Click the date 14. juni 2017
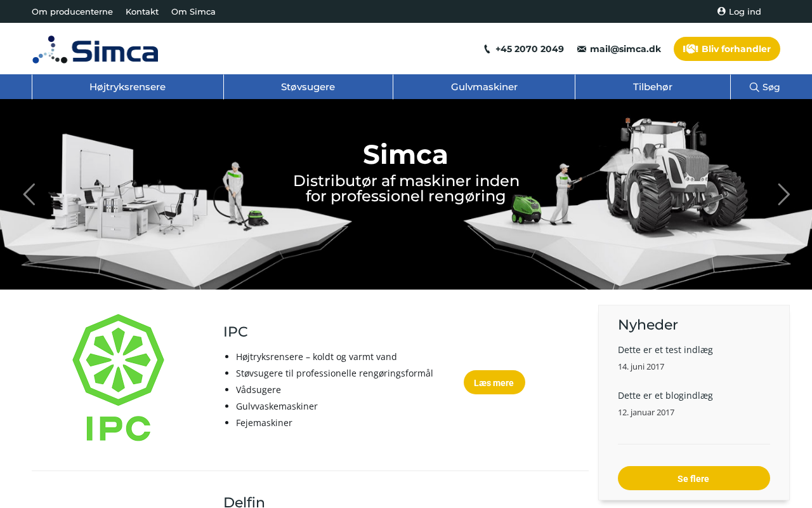Image resolution: width=812 pixels, height=508 pixels. (641, 366)
